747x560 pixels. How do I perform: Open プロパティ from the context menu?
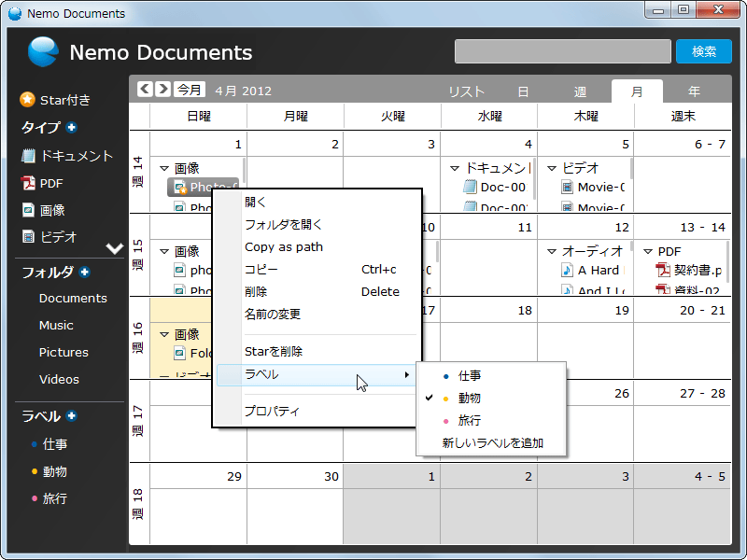click(x=317, y=411)
